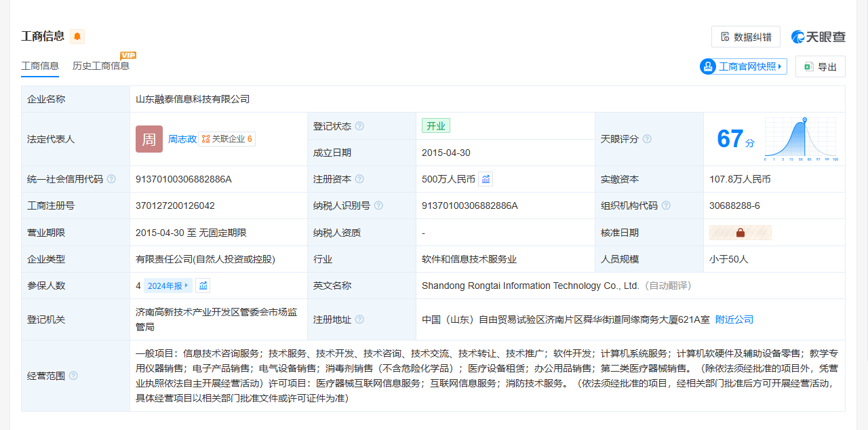Click the help icon next to 天眼评分
This screenshot has width=868, height=430.
pyautogui.click(x=647, y=139)
